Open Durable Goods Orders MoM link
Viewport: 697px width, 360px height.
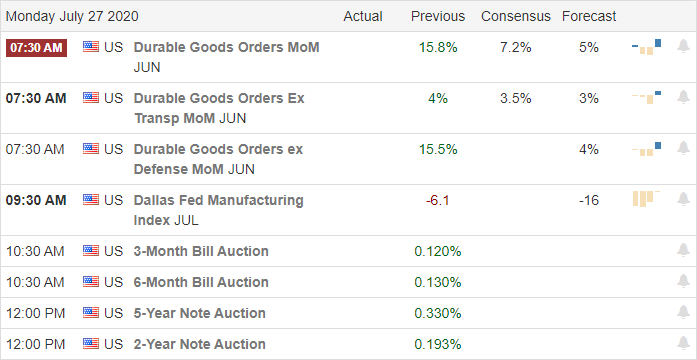coord(226,47)
